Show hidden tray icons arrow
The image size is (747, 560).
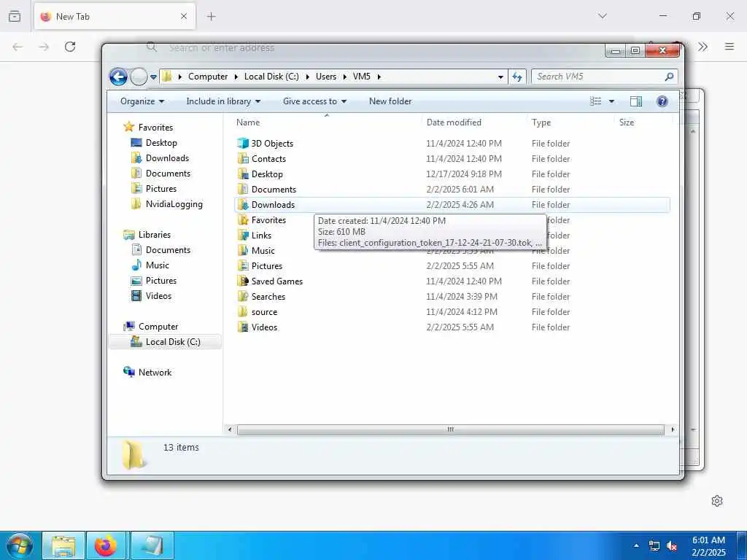click(636, 545)
